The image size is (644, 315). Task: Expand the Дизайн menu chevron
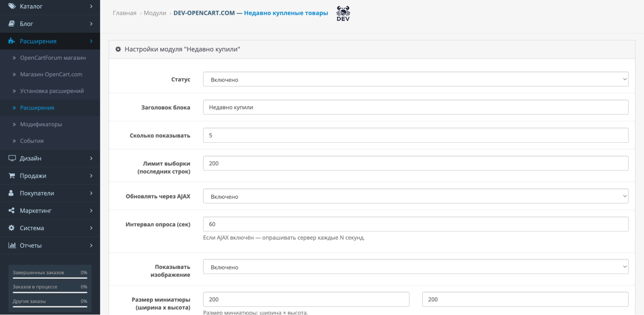click(91, 158)
